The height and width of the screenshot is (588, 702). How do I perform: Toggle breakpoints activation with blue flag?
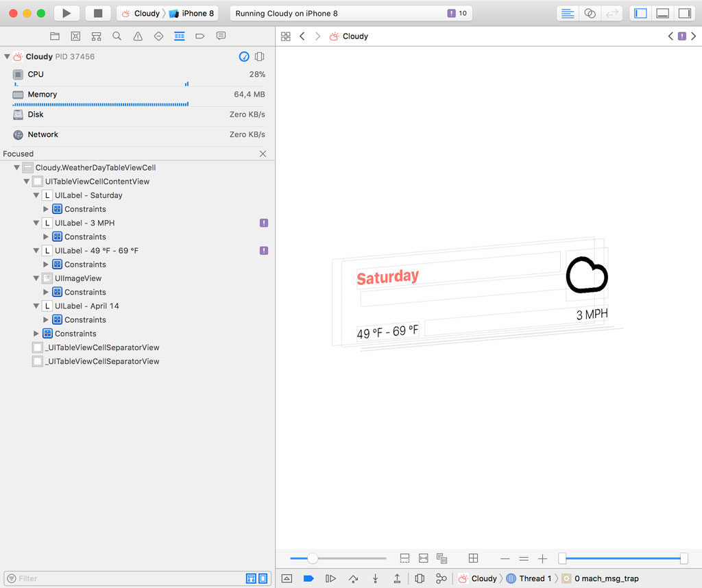[x=308, y=578]
